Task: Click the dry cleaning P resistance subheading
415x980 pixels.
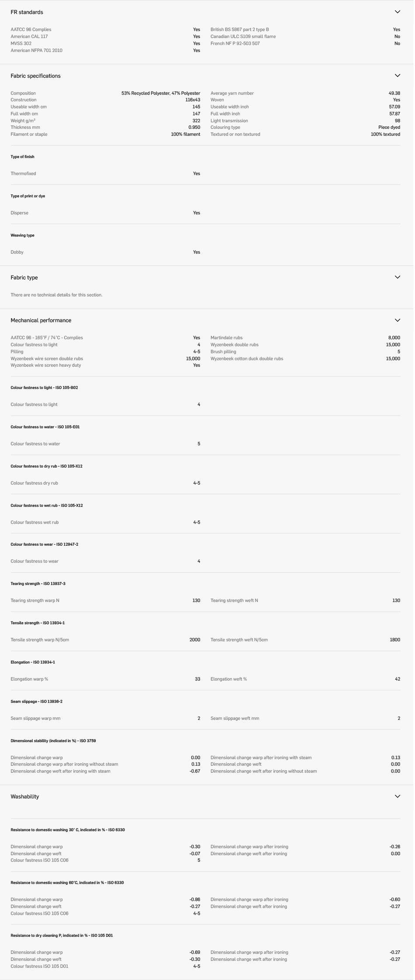Action: 62,935
